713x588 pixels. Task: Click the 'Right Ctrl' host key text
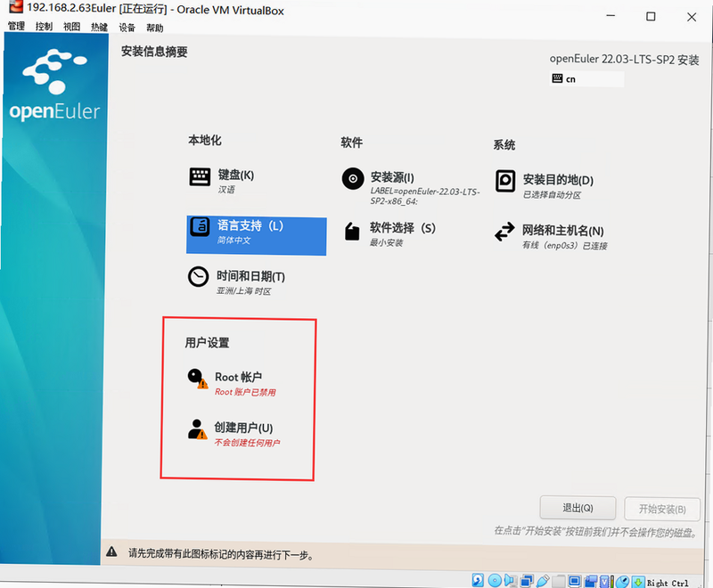coord(668,583)
